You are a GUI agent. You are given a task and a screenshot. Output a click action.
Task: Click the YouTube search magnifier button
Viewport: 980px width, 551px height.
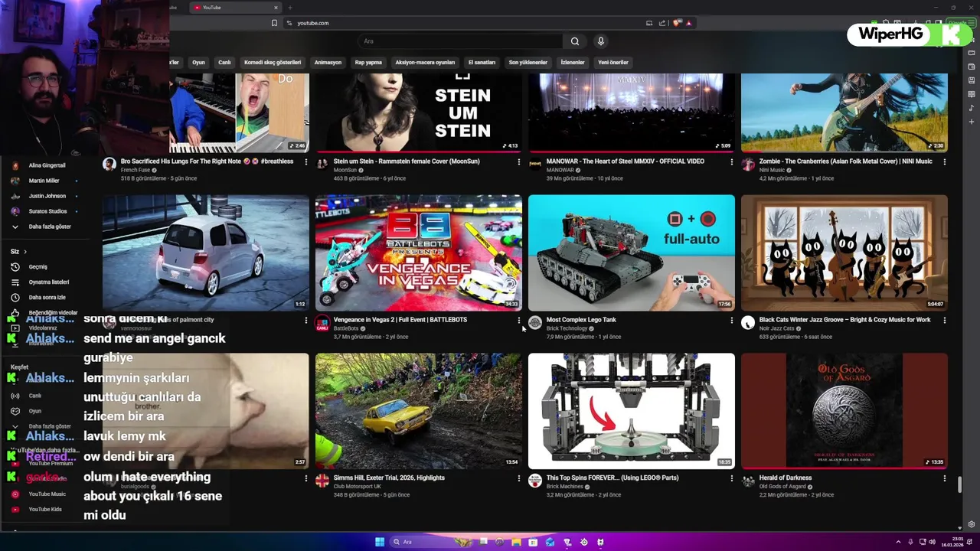[x=575, y=41]
